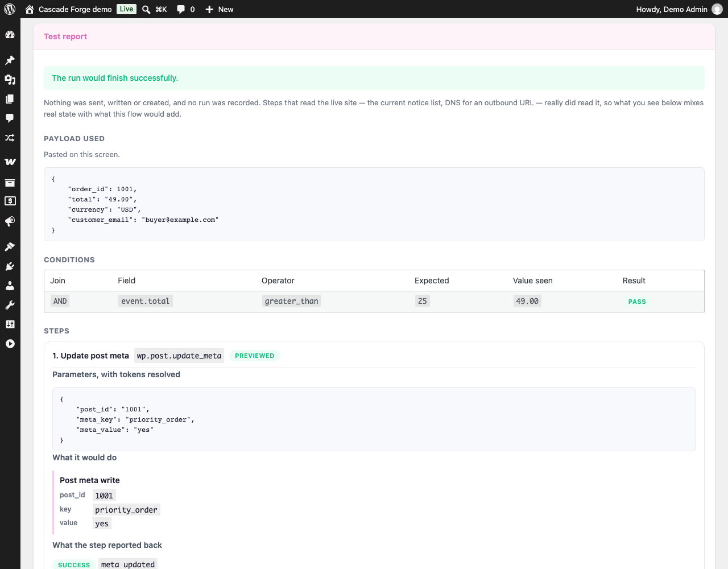The image size is (728, 569).
Task: Open the shuffle-arrows sidebar icon
Action: (10, 138)
